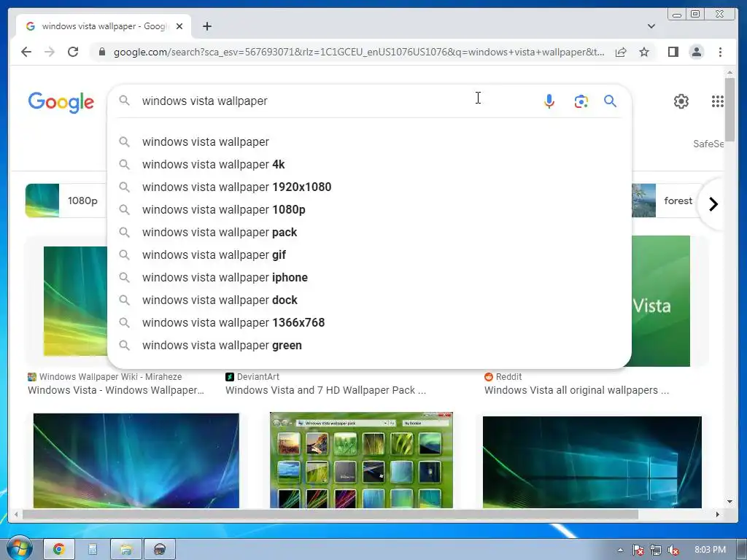Open the blue aurora wallpaper thumbnail
This screenshot has width=747, height=560.
136,461
